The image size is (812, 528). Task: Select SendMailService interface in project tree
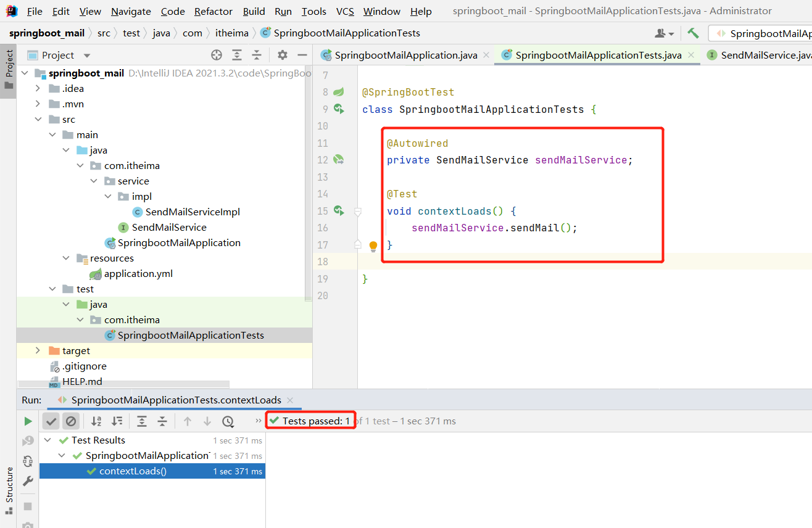point(169,227)
